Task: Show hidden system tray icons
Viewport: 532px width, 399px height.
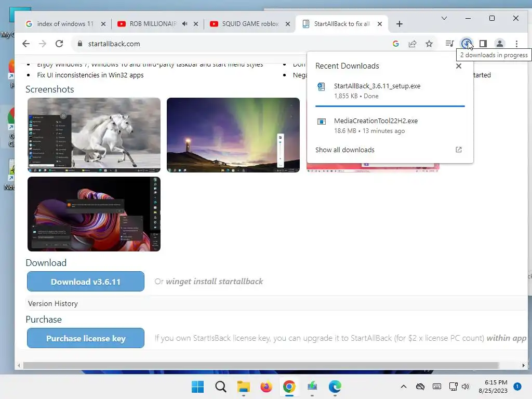Action: pos(403,387)
